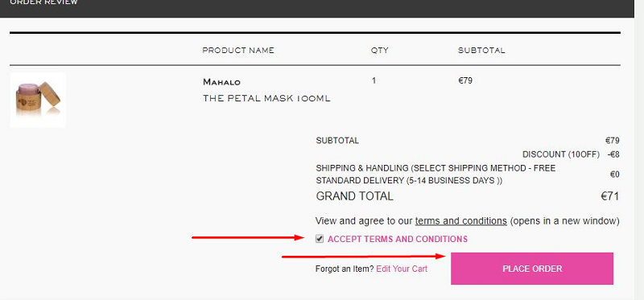Screen dimensions: 644x300
Task: Tick the Accept Terms and Conditions checkbox
Action: click(x=320, y=239)
